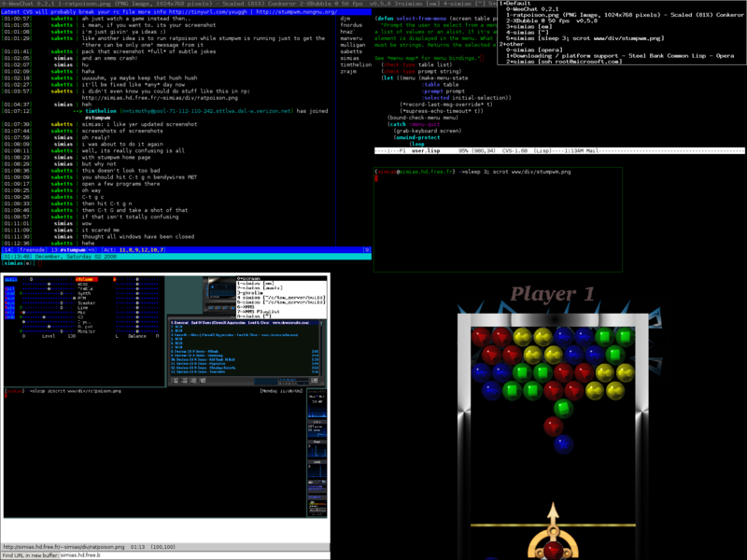This screenshot has width=747, height=560.
Task: Select 0-simias [opera] in other group
Action: click(534, 49)
